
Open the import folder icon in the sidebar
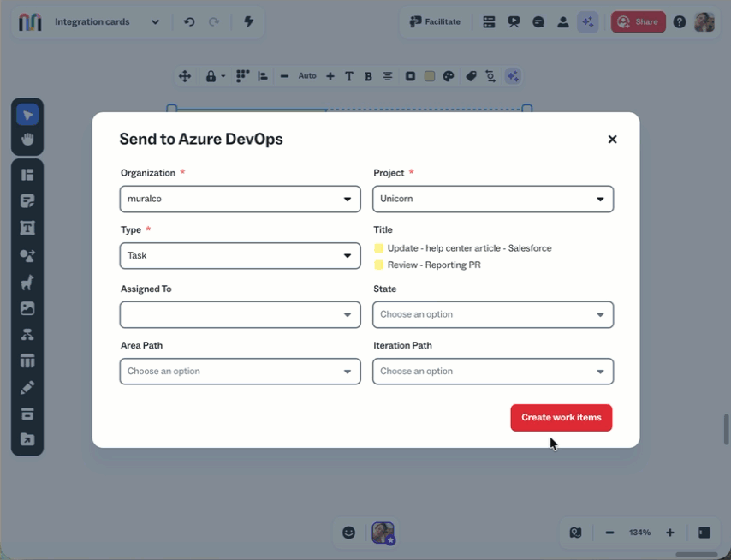click(x=27, y=439)
